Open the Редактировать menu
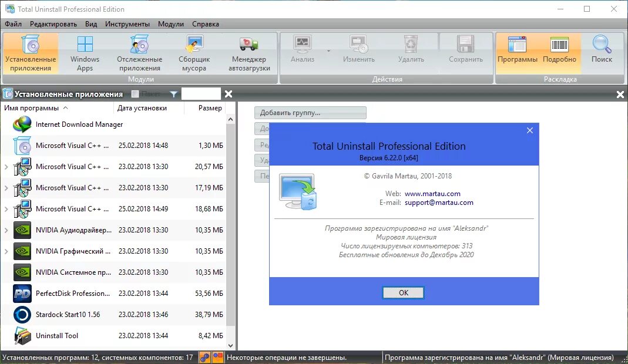The width and height of the screenshot is (628, 364). click(x=53, y=24)
